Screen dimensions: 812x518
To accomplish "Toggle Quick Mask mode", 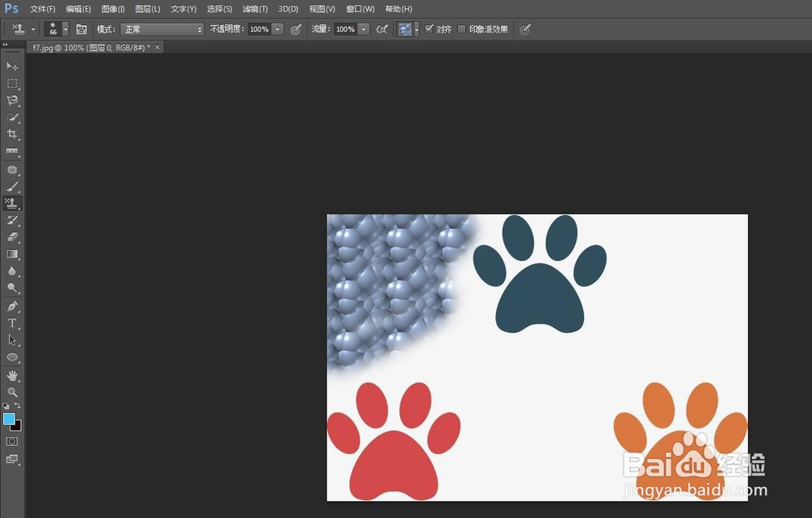I will 12,442.
